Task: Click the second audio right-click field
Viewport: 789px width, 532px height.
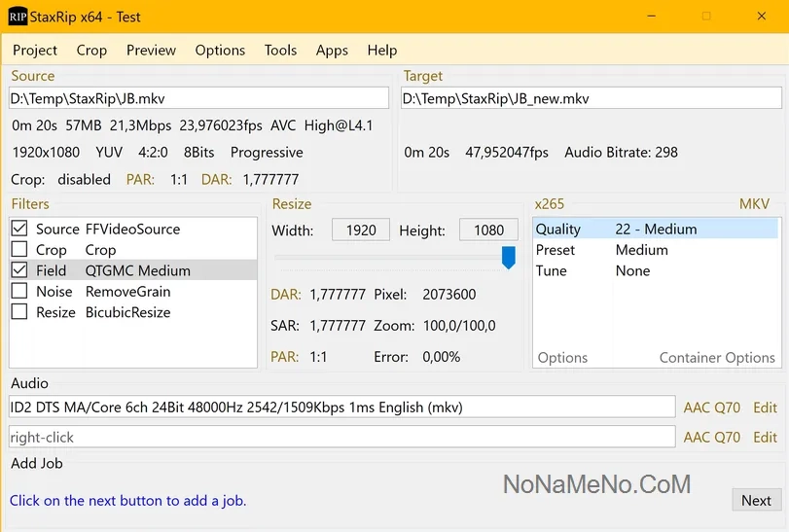Action: pos(341,438)
